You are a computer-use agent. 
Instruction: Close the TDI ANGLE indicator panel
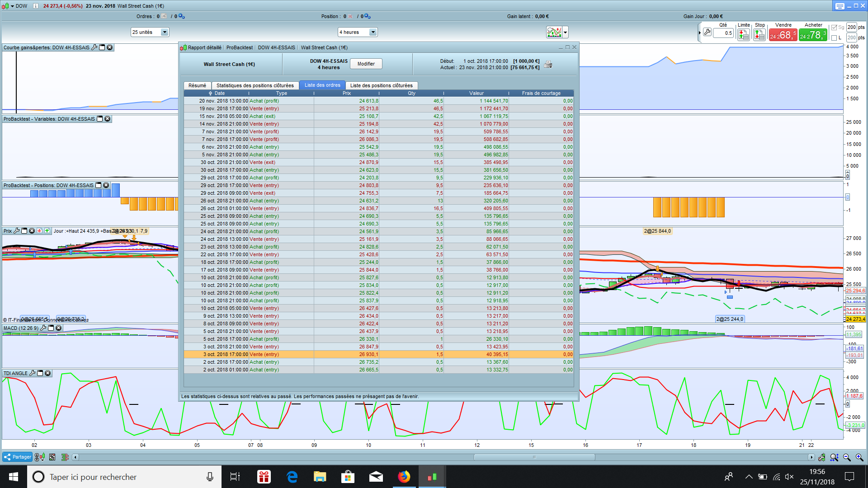coord(48,373)
